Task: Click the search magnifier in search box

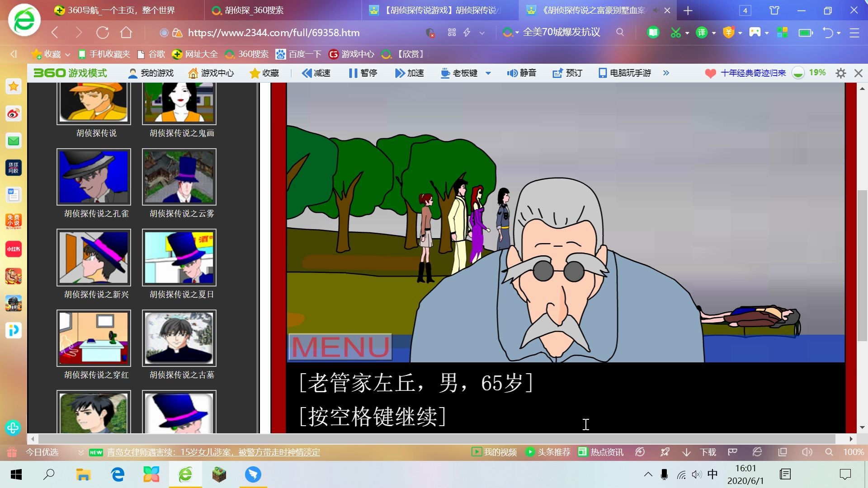Action: (x=620, y=33)
